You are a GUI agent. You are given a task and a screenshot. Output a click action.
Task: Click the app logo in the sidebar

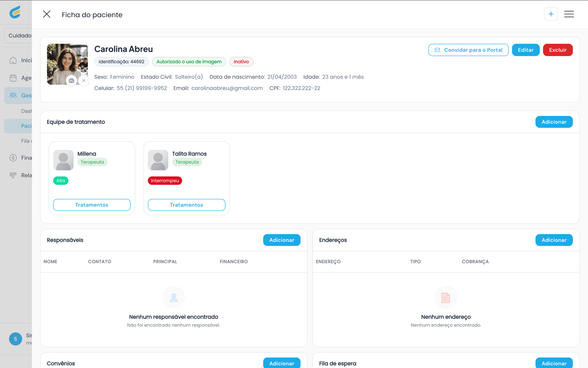click(15, 12)
